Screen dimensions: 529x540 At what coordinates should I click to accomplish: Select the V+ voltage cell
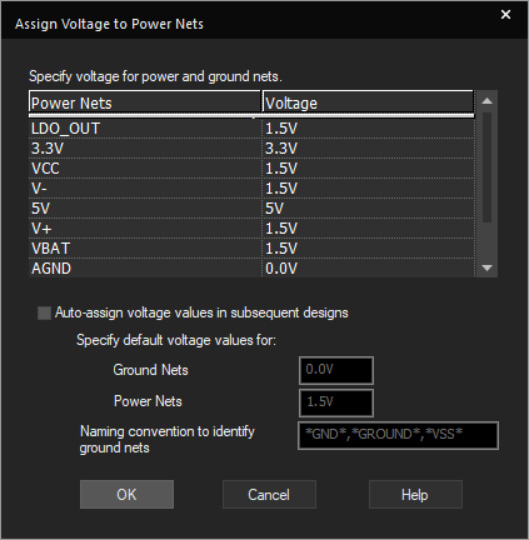(368, 228)
